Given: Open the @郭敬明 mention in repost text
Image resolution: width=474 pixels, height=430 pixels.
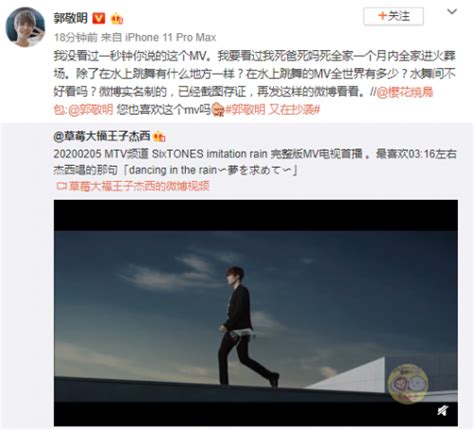Looking at the screenshot, I should (x=90, y=110).
